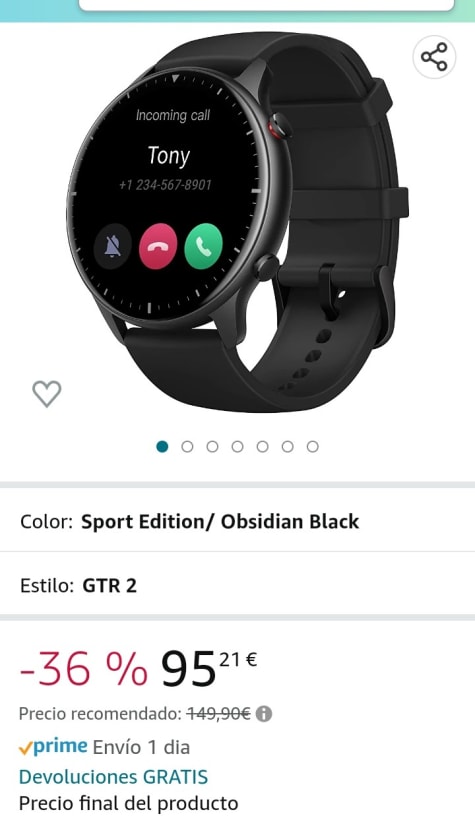This screenshot has width=475, height=816.
Task: Expand Color option Sport Edition Obsidian Black
Action: click(237, 521)
